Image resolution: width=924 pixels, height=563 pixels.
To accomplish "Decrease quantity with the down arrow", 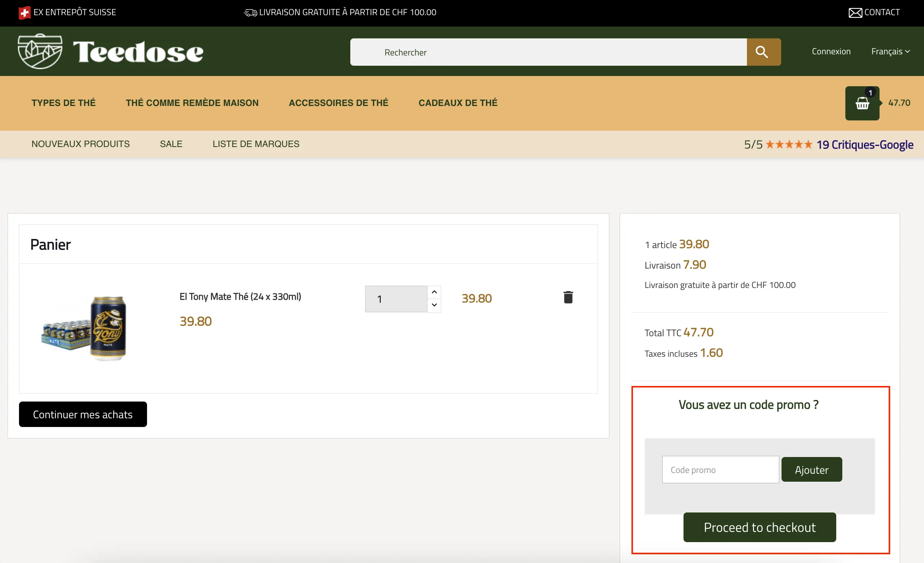I will 434,305.
